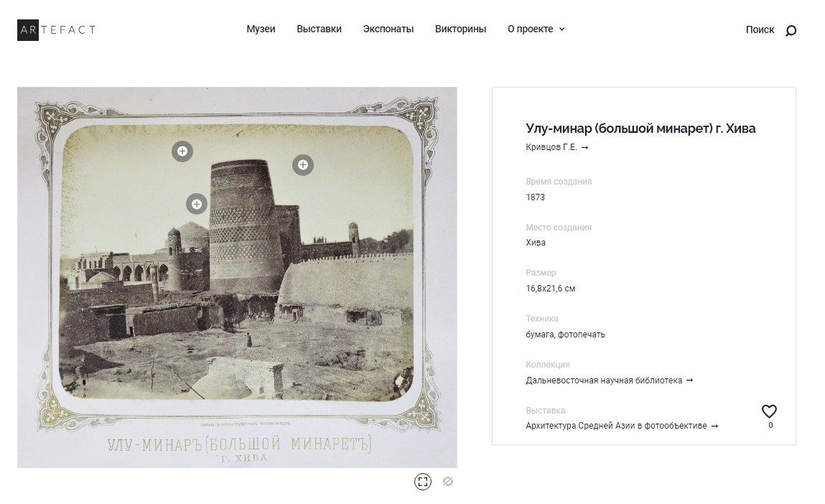Viewport: 825px width, 504px height.
Task: Click the chevron next to «О проекте»
Action: tap(561, 29)
